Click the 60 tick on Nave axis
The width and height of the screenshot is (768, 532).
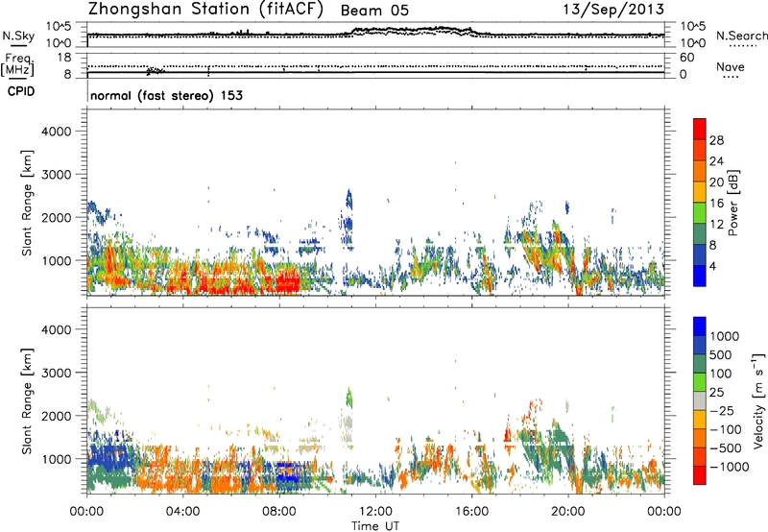(x=686, y=58)
